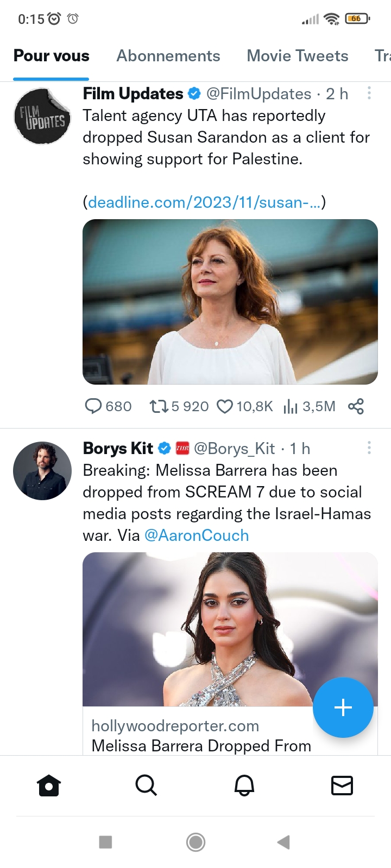Retweet the Susan Sarandon post
The width and height of the screenshot is (391, 868).
click(x=159, y=406)
